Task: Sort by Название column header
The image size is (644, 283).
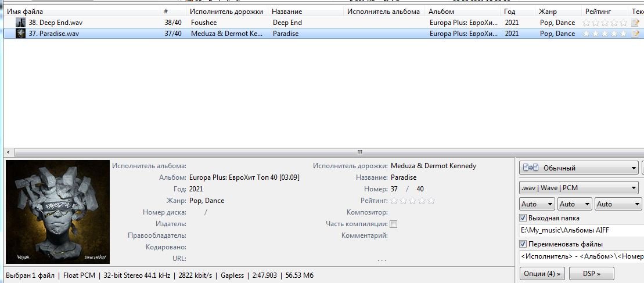Action: coord(305,12)
